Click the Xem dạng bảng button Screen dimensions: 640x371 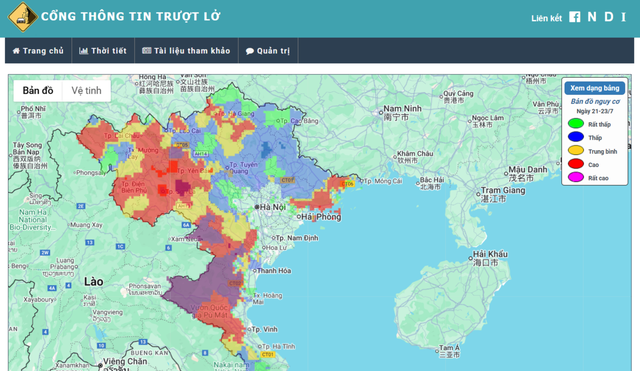595,88
